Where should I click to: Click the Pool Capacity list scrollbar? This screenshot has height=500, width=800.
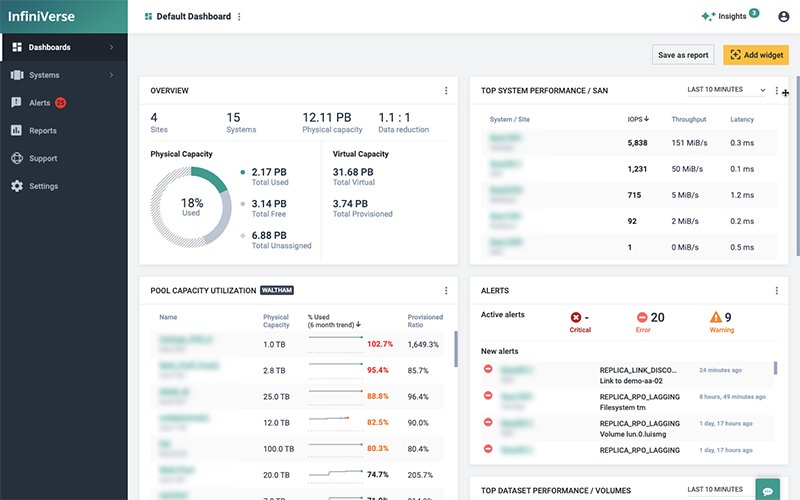(455, 348)
